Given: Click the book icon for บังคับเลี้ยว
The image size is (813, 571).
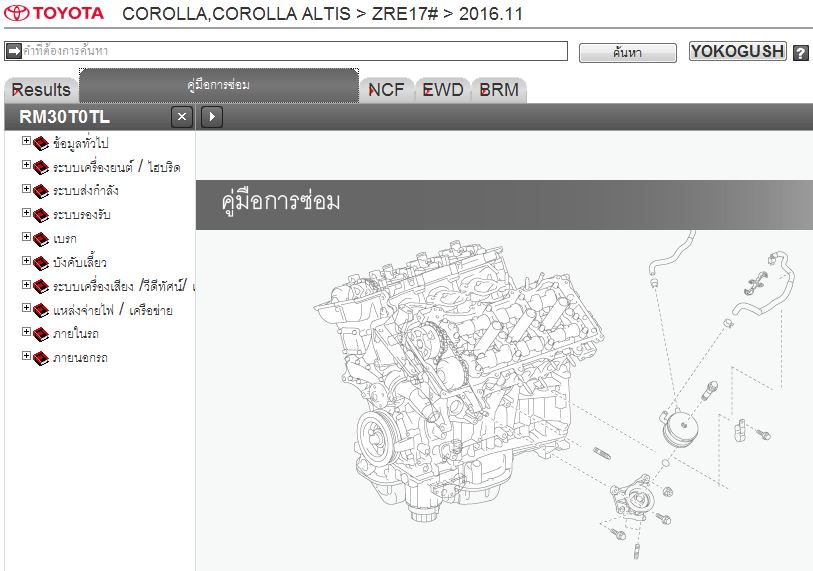Looking at the screenshot, I should click(41, 263).
